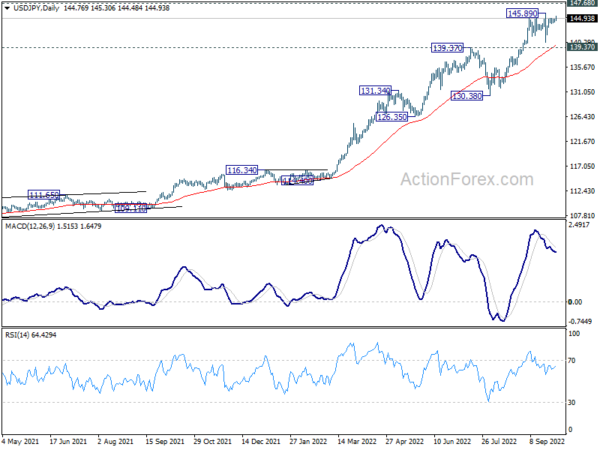Select the 116.340 price label
The width and height of the screenshot is (600, 450).
(x=241, y=170)
